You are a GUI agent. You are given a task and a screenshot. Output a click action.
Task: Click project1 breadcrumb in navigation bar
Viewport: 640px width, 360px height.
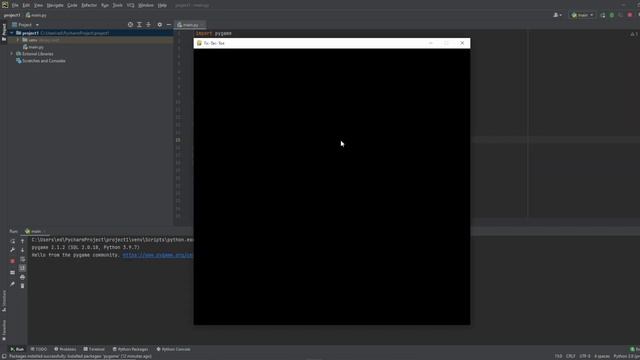(x=12, y=15)
